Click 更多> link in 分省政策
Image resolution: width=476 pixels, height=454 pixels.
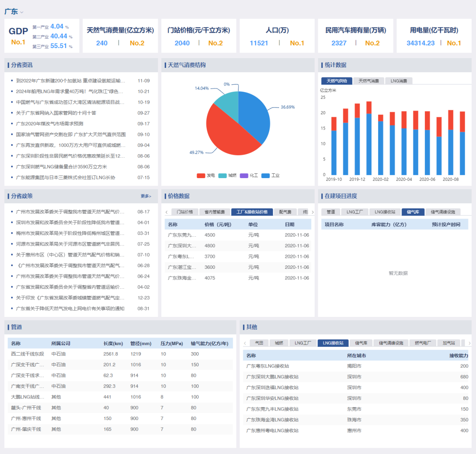[146, 196]
